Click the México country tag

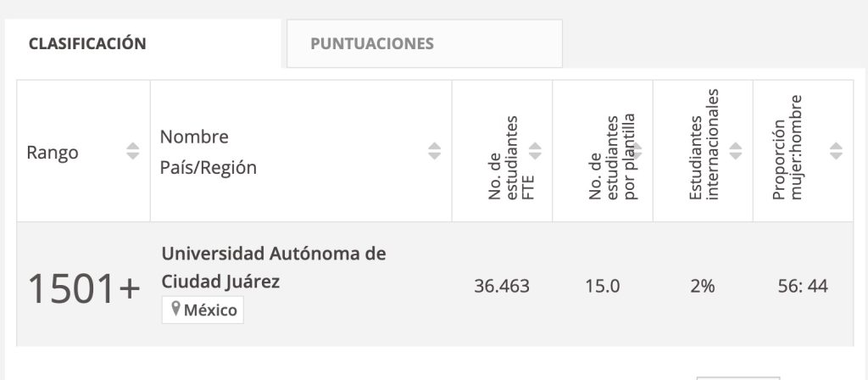click(203, 310)
